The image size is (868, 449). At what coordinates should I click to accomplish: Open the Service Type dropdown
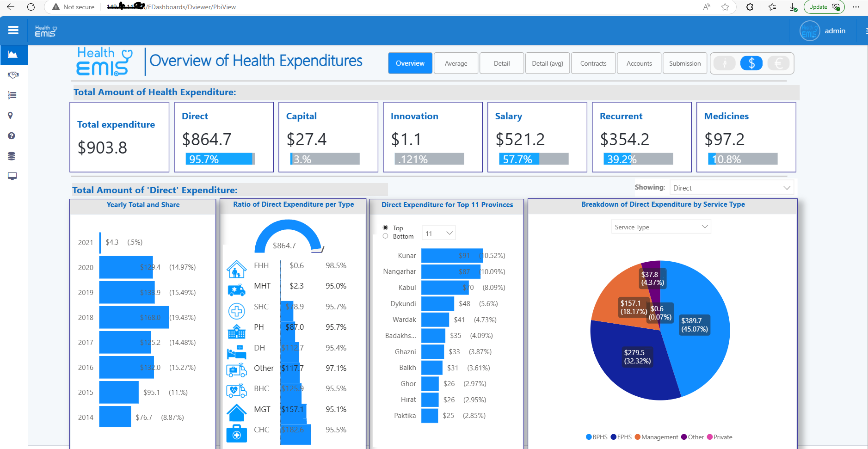661,227
